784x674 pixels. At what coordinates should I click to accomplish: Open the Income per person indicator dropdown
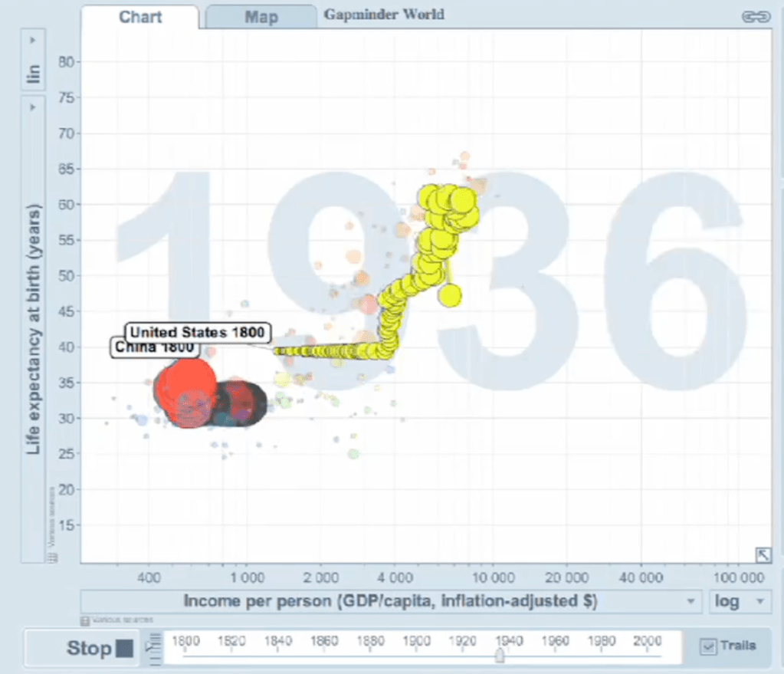(x=391, y=600)
